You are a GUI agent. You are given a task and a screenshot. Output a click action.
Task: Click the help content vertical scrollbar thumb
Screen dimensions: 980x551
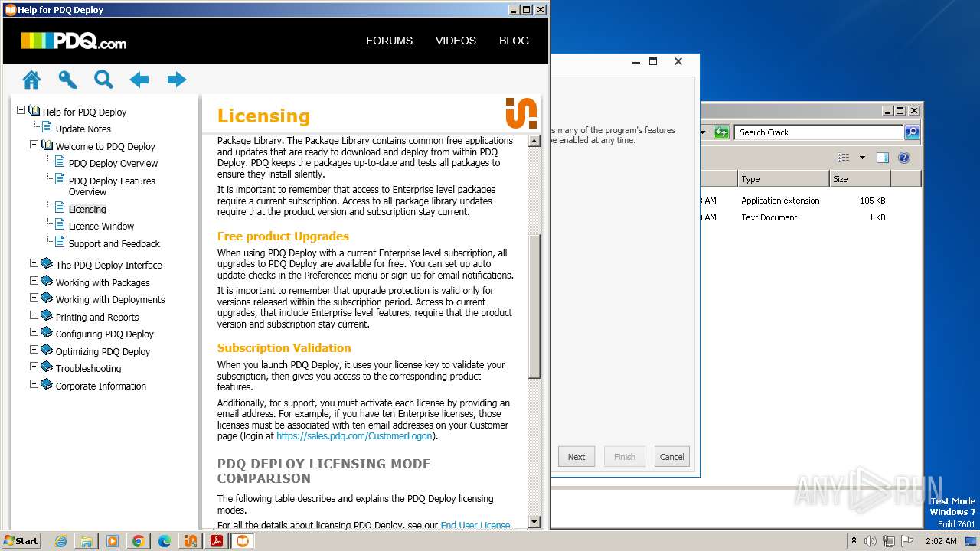[534, 306]
